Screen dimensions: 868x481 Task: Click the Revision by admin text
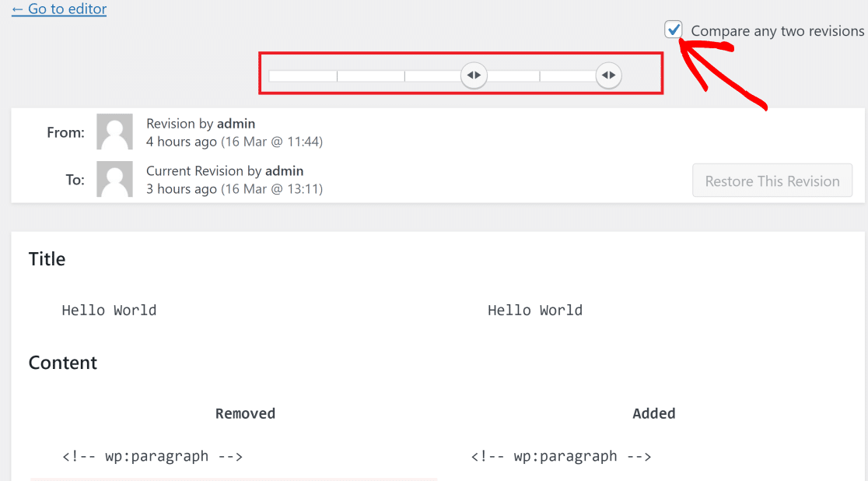[x=201, y=124]
